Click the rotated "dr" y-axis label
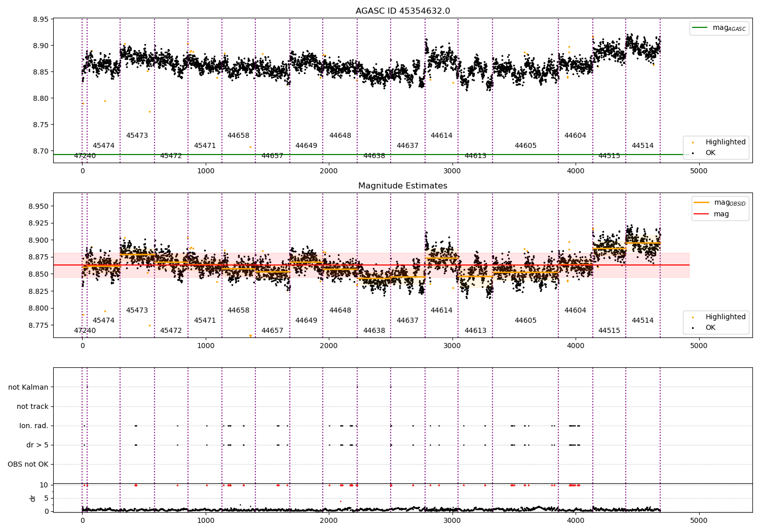 click(33, 498)
